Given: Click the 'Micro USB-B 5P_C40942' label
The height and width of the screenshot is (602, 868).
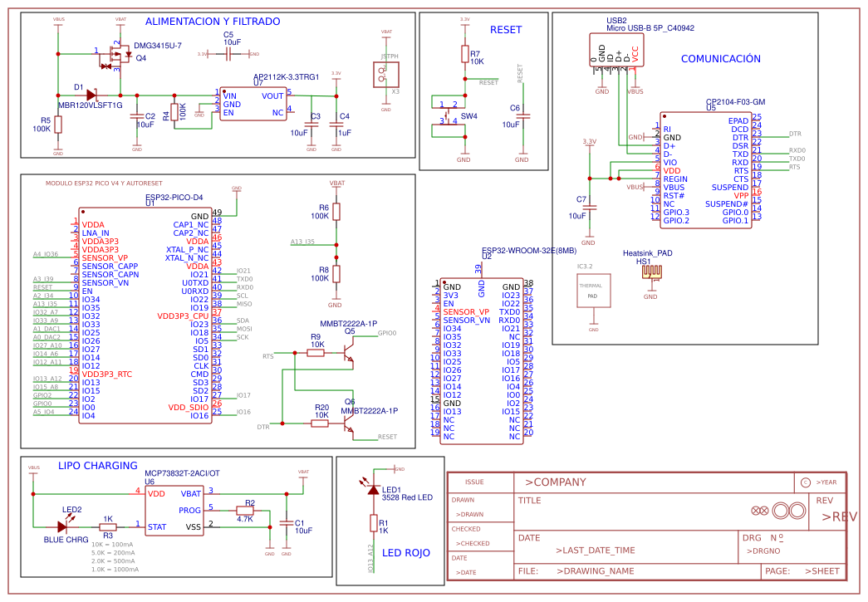Looking at the screenshot, I should [x=650, y=27].
